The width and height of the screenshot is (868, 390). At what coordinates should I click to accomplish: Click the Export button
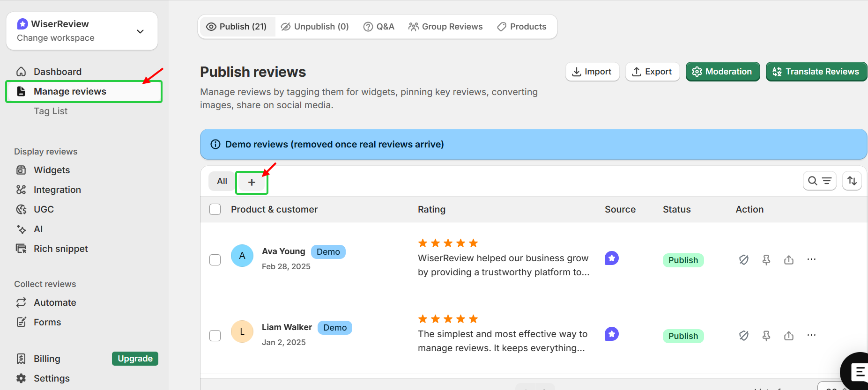tap(653, 72)
